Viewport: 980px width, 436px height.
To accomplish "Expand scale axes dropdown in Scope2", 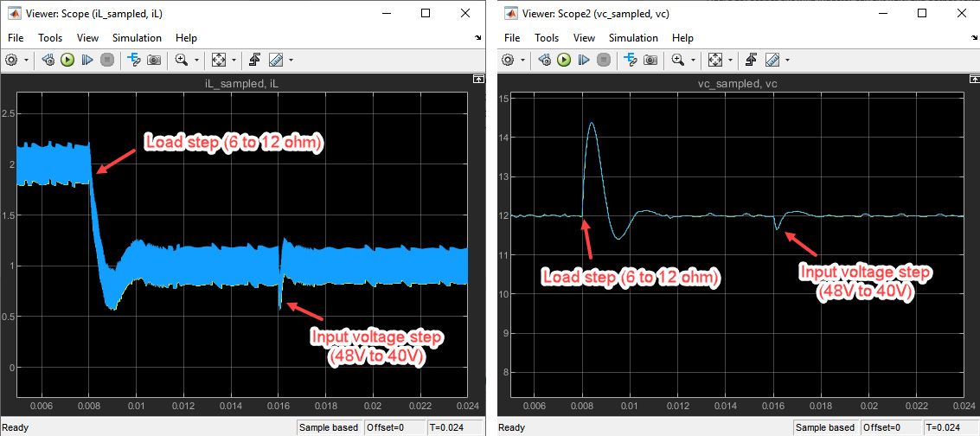I will tap(730, 61).
